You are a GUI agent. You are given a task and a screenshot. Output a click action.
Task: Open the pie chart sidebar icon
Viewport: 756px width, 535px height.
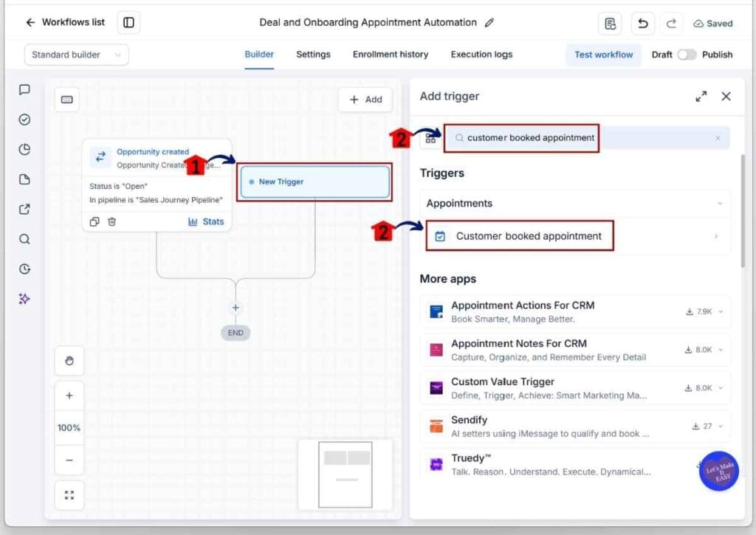[x=24, y=149]
